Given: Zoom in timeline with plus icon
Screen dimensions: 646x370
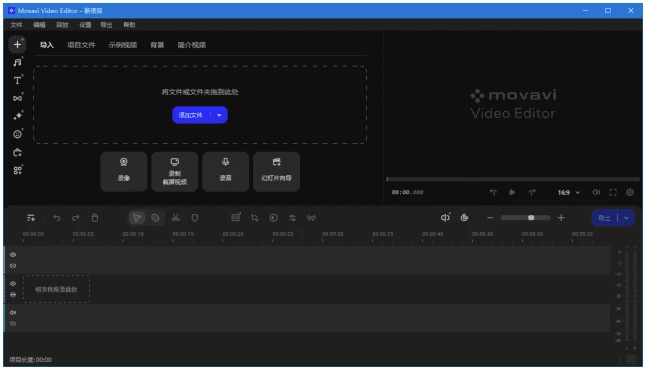Looking at the screenshot, I should [x=561, y=218].
